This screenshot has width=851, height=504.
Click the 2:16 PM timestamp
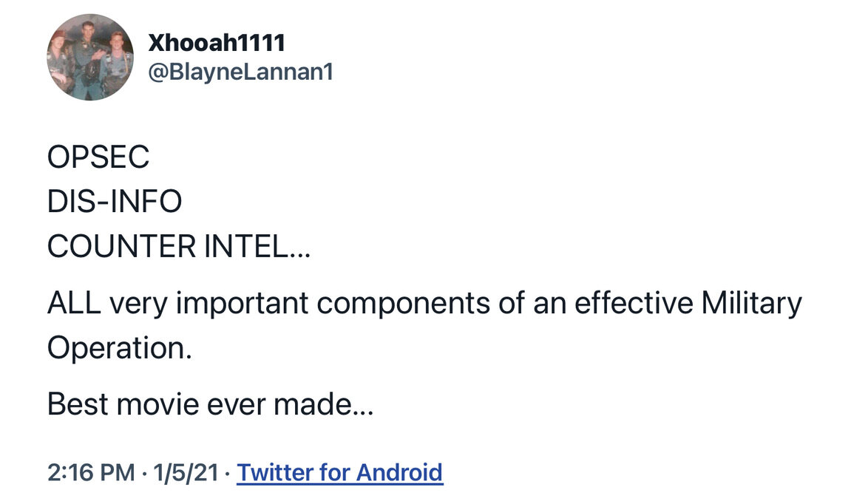click(91, 472)
